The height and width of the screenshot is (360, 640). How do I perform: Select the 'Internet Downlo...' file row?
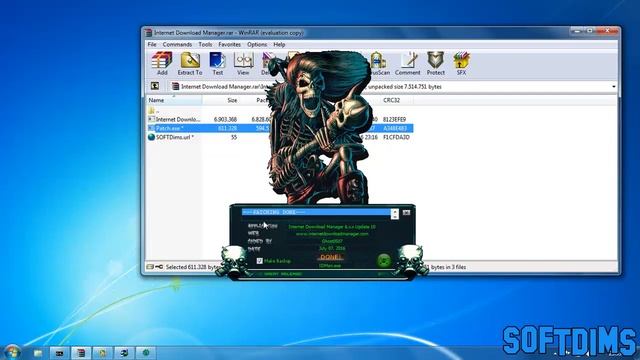(x=280, y=119)
